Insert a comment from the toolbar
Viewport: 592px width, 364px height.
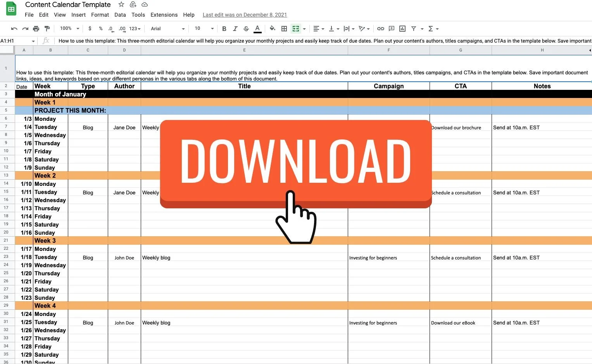coord(392,29)
